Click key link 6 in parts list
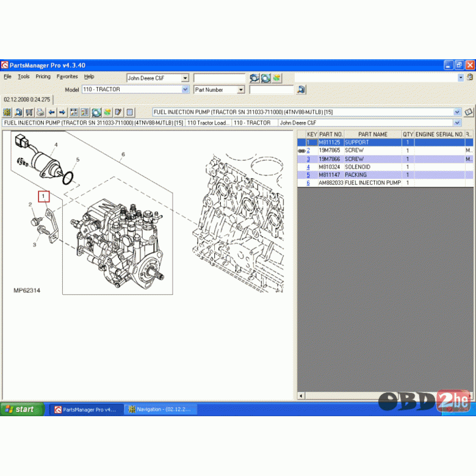This screenshot has width=476, height=476. [x=308, y=183]
